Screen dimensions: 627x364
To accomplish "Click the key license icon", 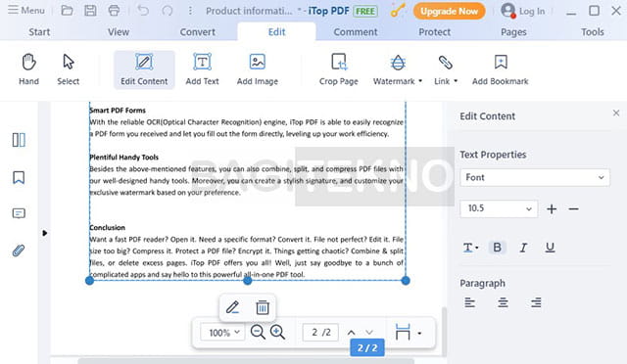I will 398,11.
